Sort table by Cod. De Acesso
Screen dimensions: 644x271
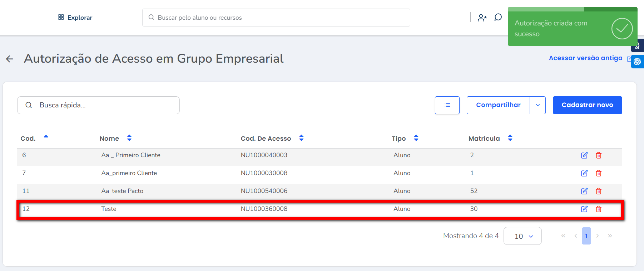pos(301,138)
